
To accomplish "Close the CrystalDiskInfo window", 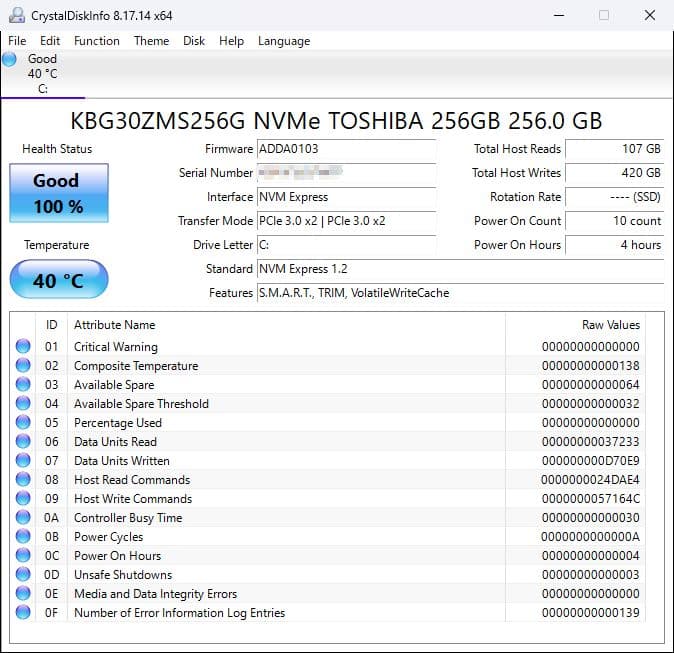I will point(649,15).
